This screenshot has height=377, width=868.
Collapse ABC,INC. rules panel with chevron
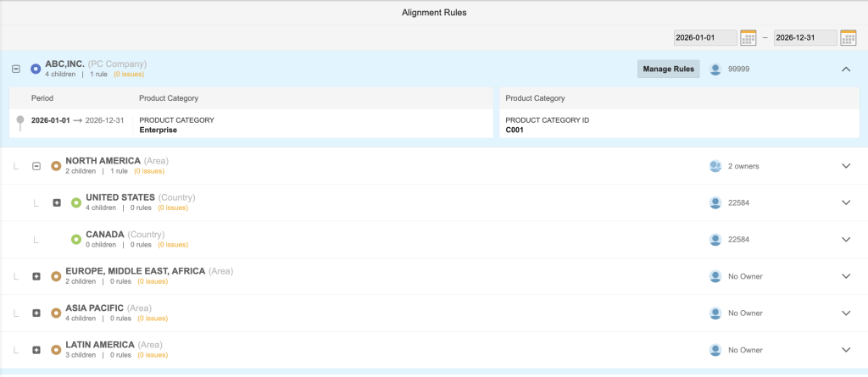coord(845,69)
